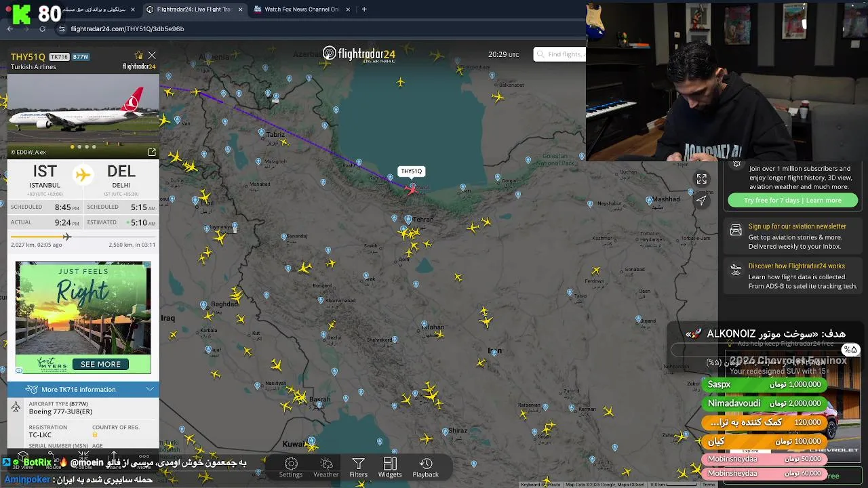The image size is (868, 488).
Task: Open aircraft photo in new window icon
Action: tap(152, 152)
